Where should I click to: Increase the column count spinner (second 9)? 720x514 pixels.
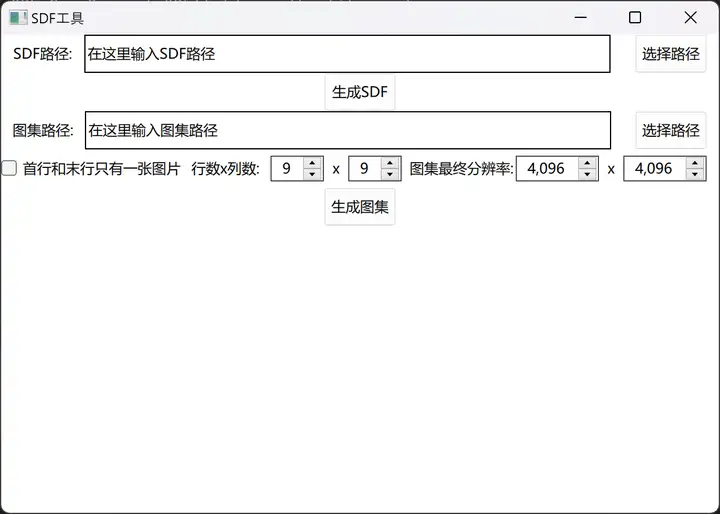390,163
